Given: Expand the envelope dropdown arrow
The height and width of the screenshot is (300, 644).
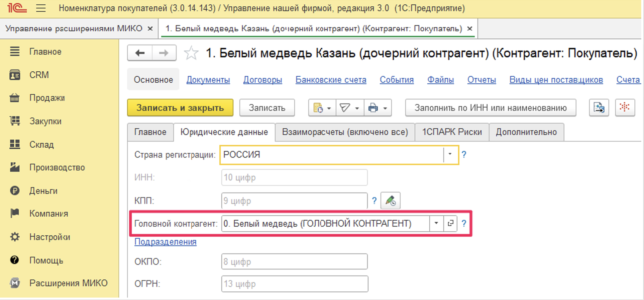Looking at the screenshot, I should [357, 108].
